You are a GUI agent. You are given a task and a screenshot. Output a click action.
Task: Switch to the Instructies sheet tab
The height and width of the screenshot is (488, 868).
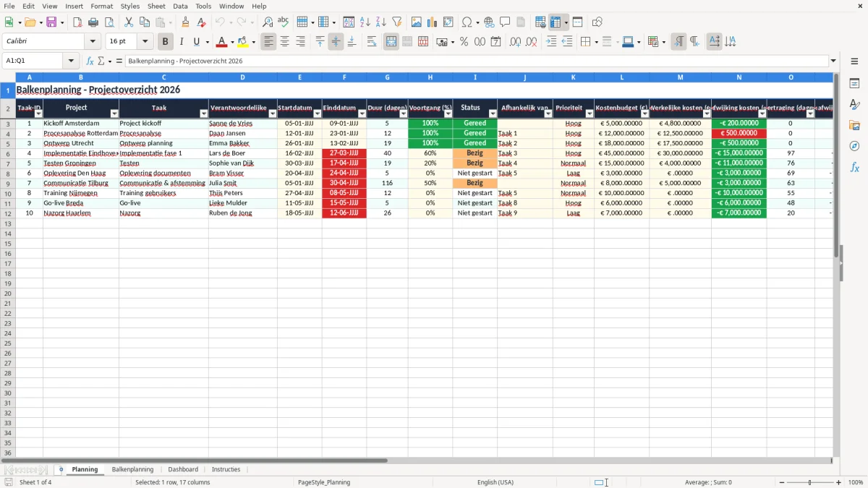tap(226, 469)
